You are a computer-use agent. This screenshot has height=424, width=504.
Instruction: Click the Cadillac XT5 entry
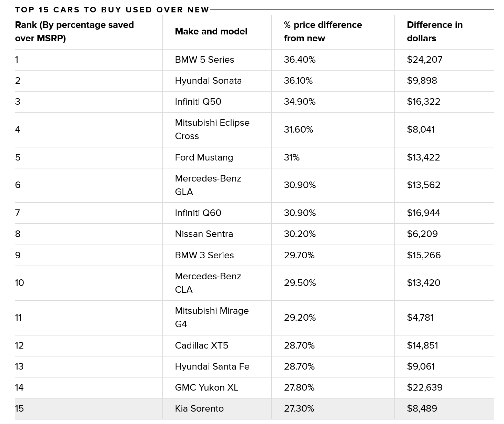(201, 345)
